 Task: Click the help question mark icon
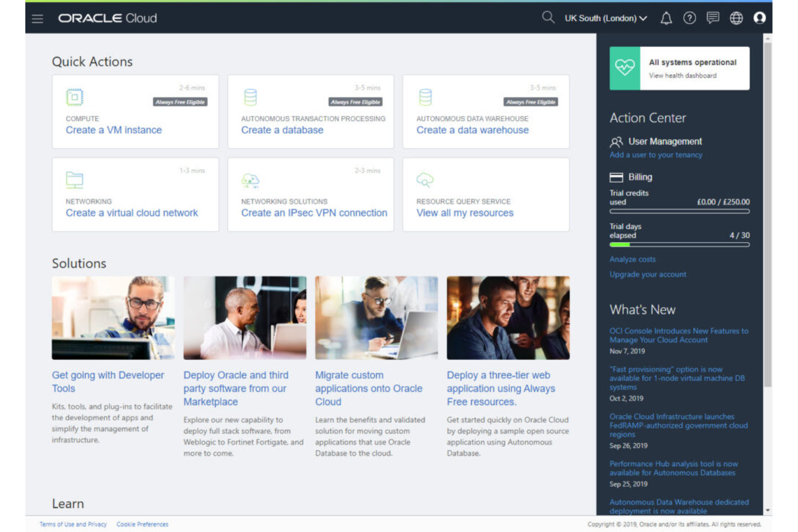[x=689, y=18]
